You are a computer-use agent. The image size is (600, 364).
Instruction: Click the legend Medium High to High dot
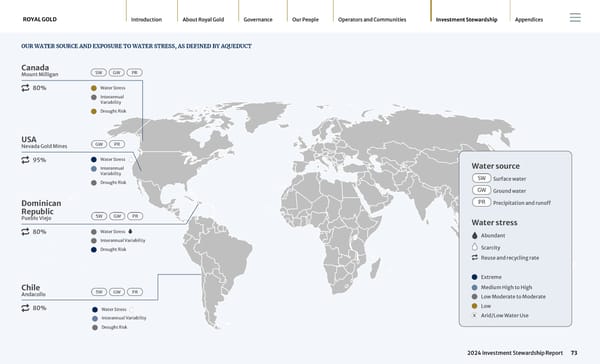click(474, 287)
